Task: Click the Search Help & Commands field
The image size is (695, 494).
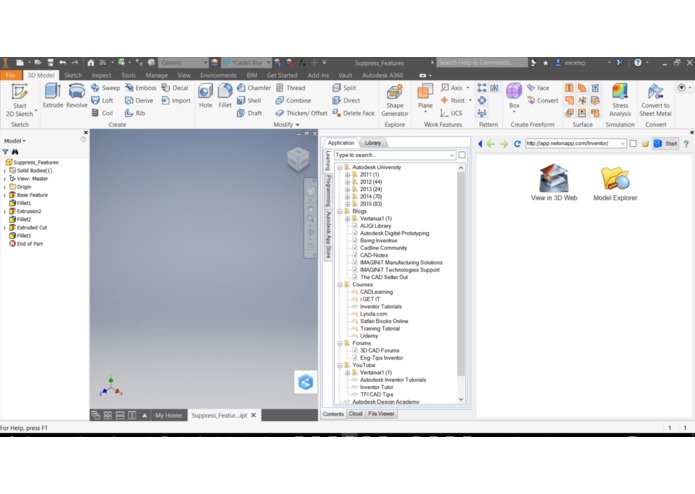Action: point(482,62)
